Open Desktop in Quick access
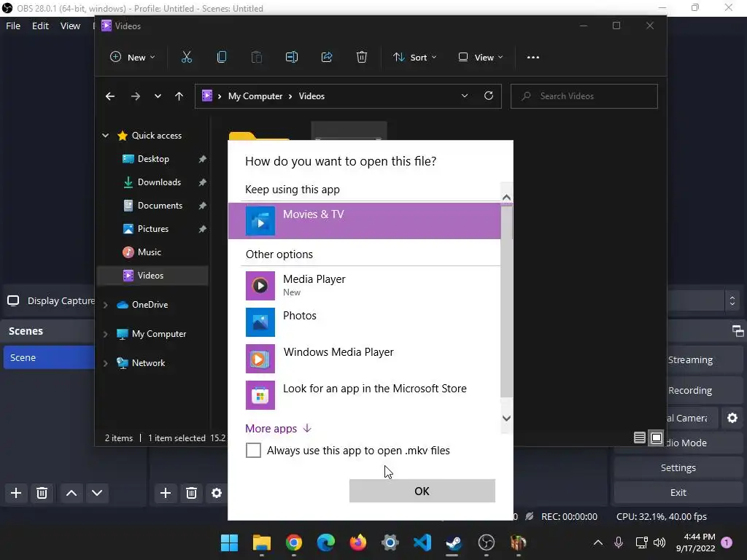 pyautogui.click(x=153, y=159)
